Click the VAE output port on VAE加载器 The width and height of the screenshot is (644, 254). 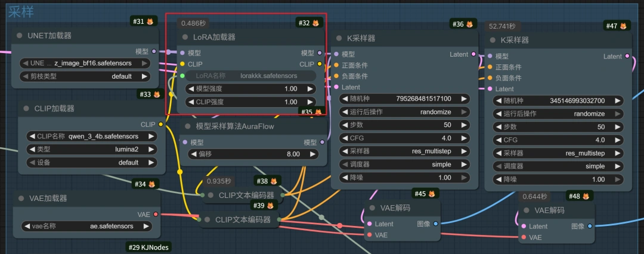click(156, 214)
